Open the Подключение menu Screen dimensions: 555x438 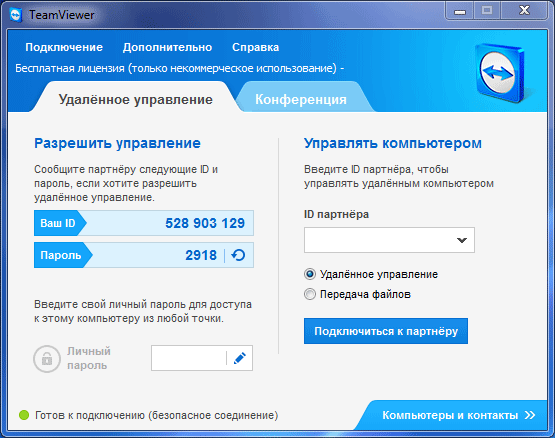pyautogui.click(x=64, y=47)
